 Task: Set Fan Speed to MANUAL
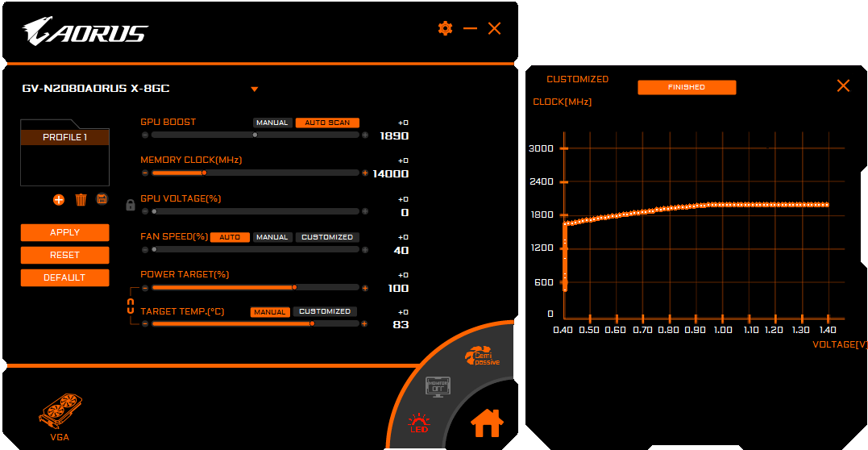click(272, 237)
